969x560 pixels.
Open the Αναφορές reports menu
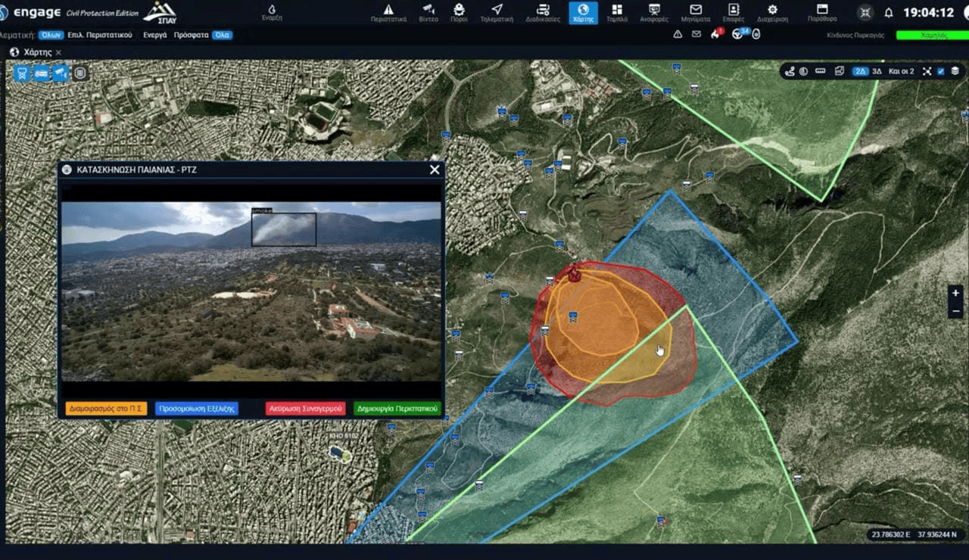pyautogui.click(x=654, y=12)
